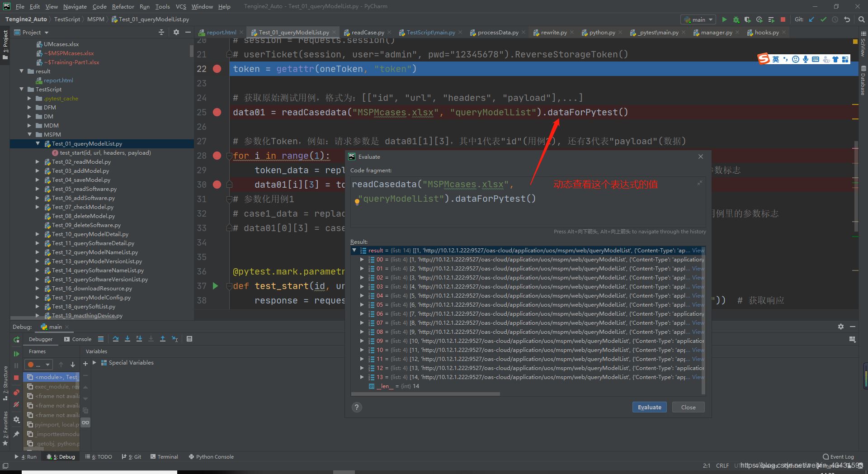The width and height of the screenshot is (868, 474).
Task: Expand result item 00 in Evaluate
Action: pyautogui.click(x=362, y=260)
